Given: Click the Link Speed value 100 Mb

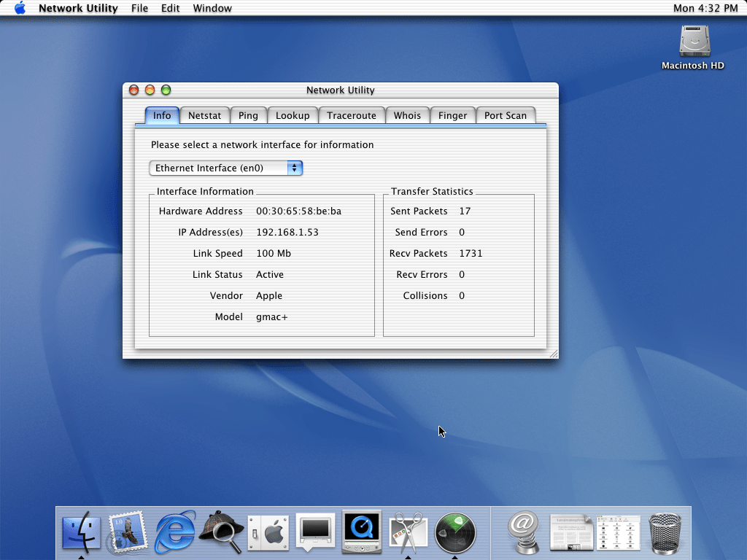Looking at the screenshot, I should [274, 253].
